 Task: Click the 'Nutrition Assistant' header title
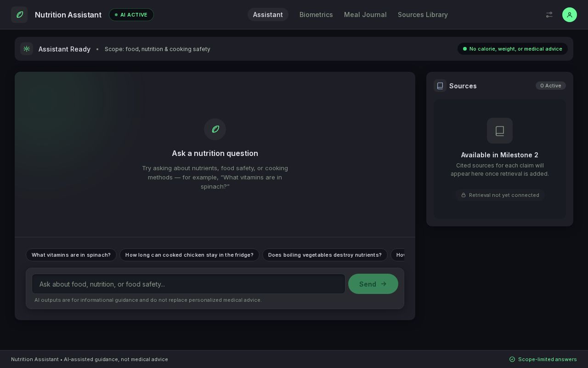(68, 15)
